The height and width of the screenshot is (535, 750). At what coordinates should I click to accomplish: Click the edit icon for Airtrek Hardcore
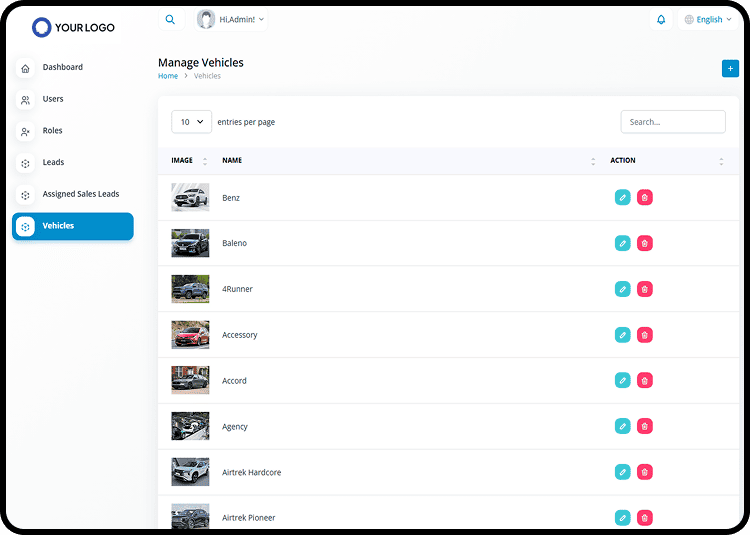pos(622,472)
